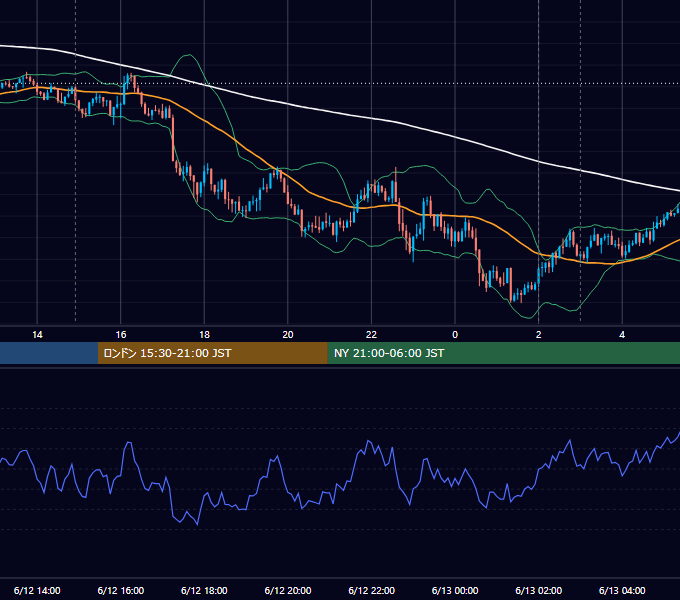Screen dimensions: 680x600
Task: Click the 0 hour label on price chart axis
Action: tap(455, 335)
